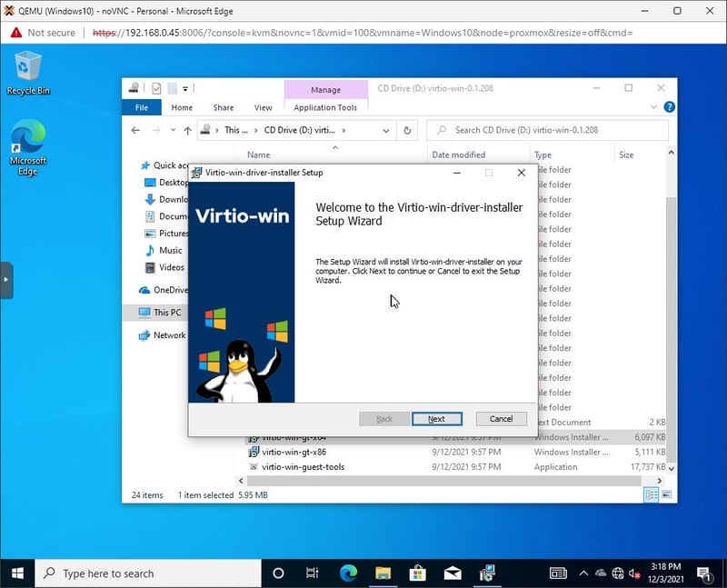
Task: Open Task View on the taskbar
Action: pos(312,573)
